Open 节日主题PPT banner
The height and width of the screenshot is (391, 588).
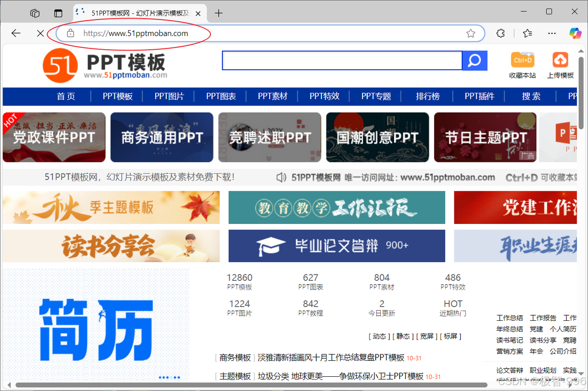tap(486, 137)
